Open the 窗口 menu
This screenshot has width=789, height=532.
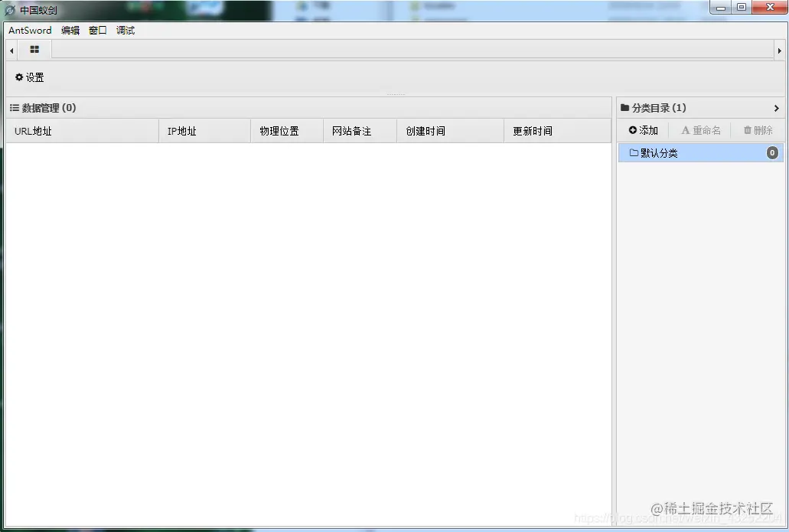[98, 30]
